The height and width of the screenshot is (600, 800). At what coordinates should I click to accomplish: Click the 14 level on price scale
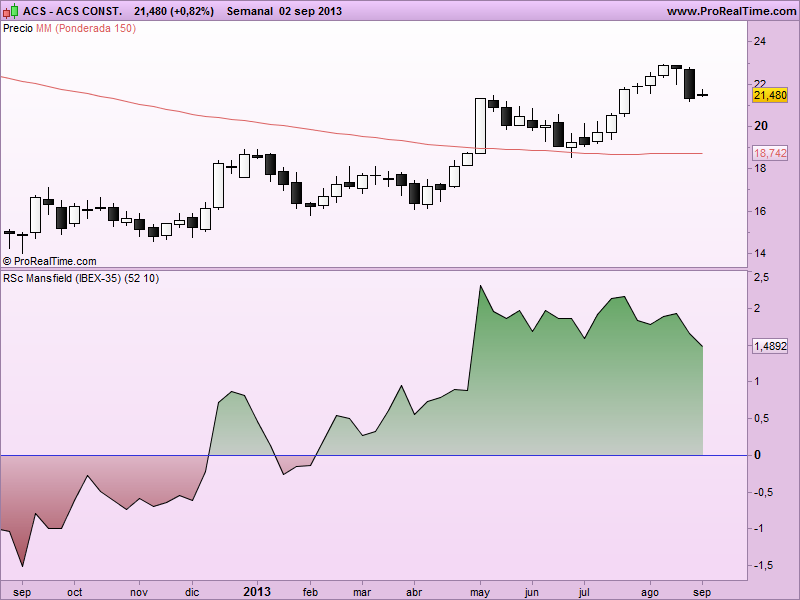pos(760,253)
